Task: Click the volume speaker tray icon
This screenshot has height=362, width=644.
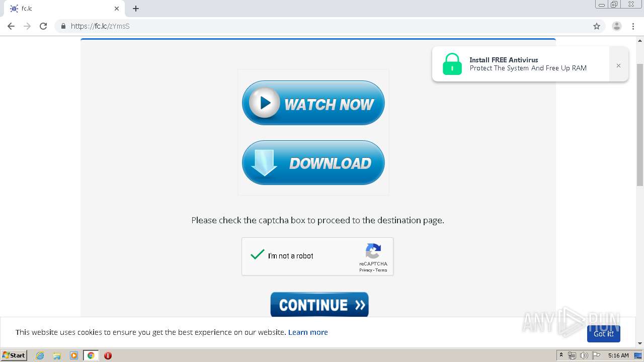Action: pyautogui.click(x=584, y=355)
